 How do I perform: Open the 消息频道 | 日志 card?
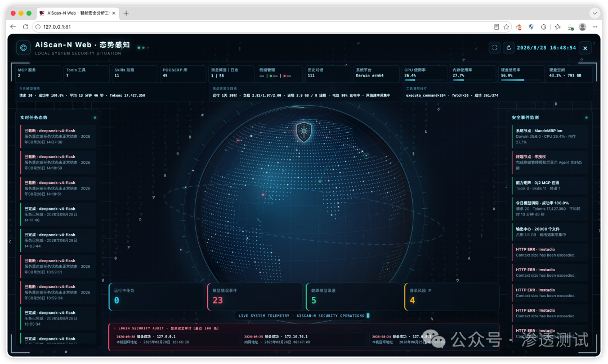coord(231,73)
